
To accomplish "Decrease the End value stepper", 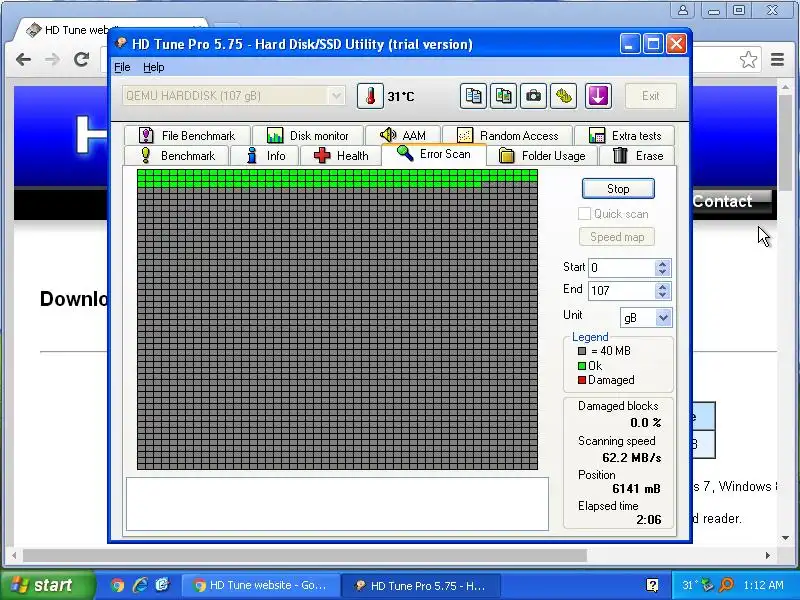I will tap(662, 295).
